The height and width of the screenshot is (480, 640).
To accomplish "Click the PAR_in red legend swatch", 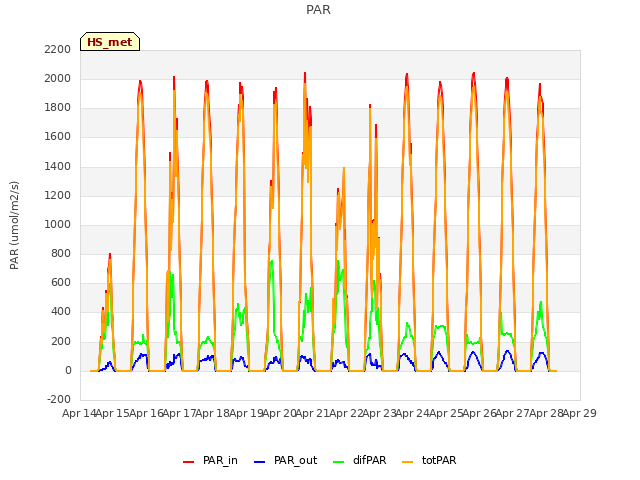I will (189, 461).
